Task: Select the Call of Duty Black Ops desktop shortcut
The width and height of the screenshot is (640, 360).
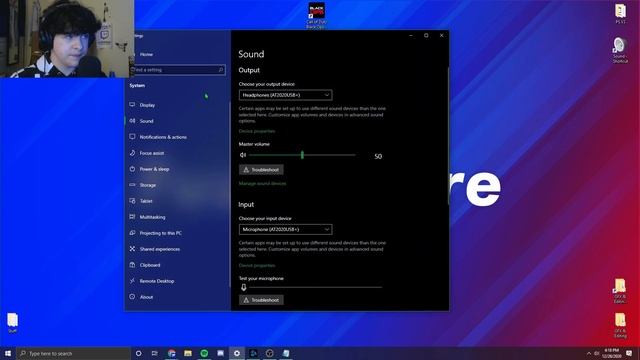Action: [x=316, y=15]
